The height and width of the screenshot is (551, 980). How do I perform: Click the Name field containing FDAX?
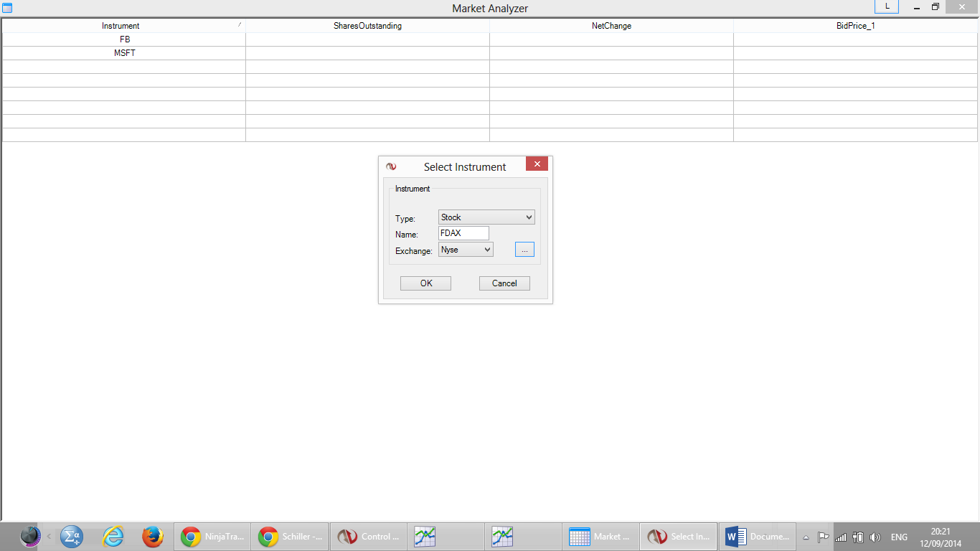463,233
